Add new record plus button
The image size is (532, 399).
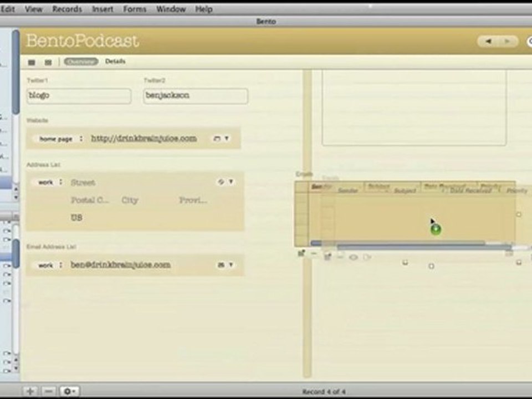pos(30,391)
